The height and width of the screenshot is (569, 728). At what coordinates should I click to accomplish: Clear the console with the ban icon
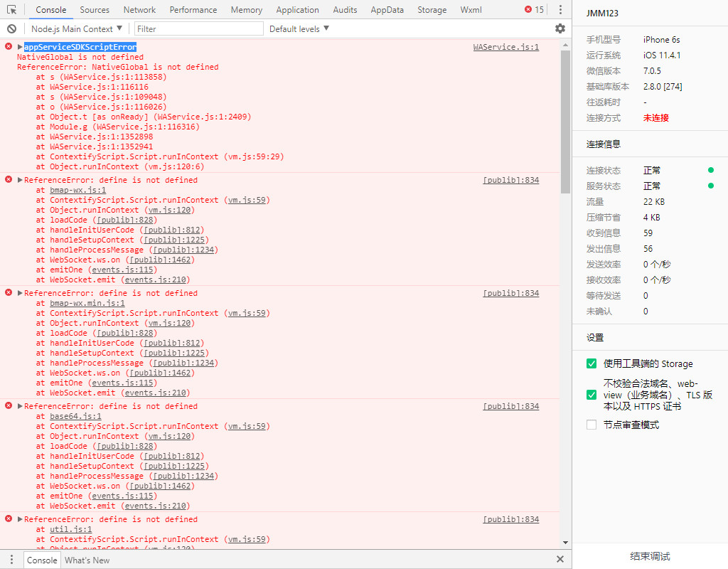click(11, 29)
